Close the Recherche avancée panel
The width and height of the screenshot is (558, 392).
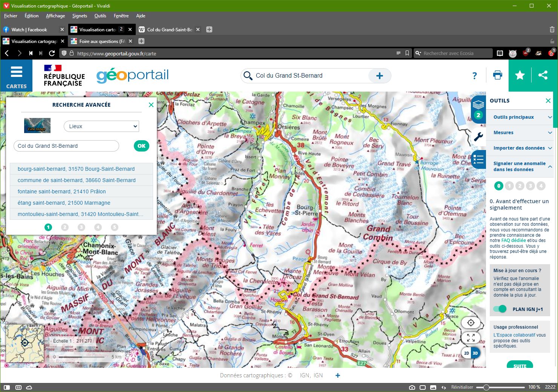point(151,105)
